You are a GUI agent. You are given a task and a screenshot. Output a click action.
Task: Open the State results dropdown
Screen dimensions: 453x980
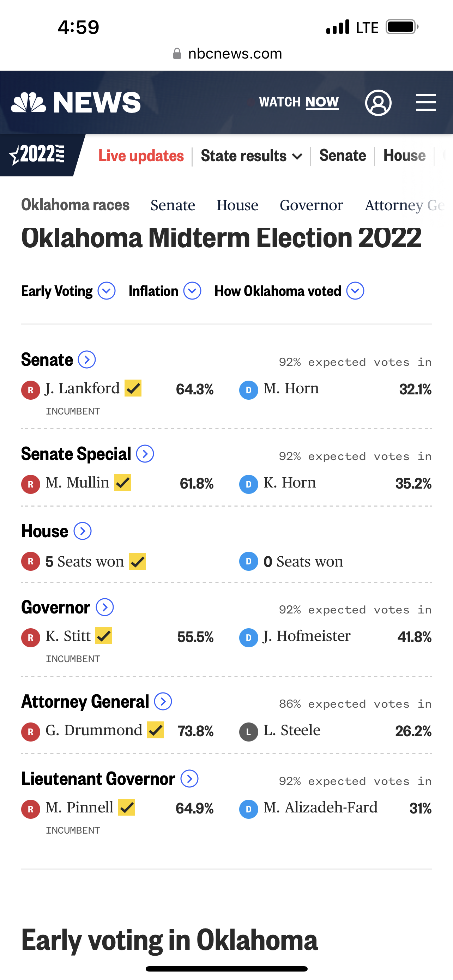point(251,156)
